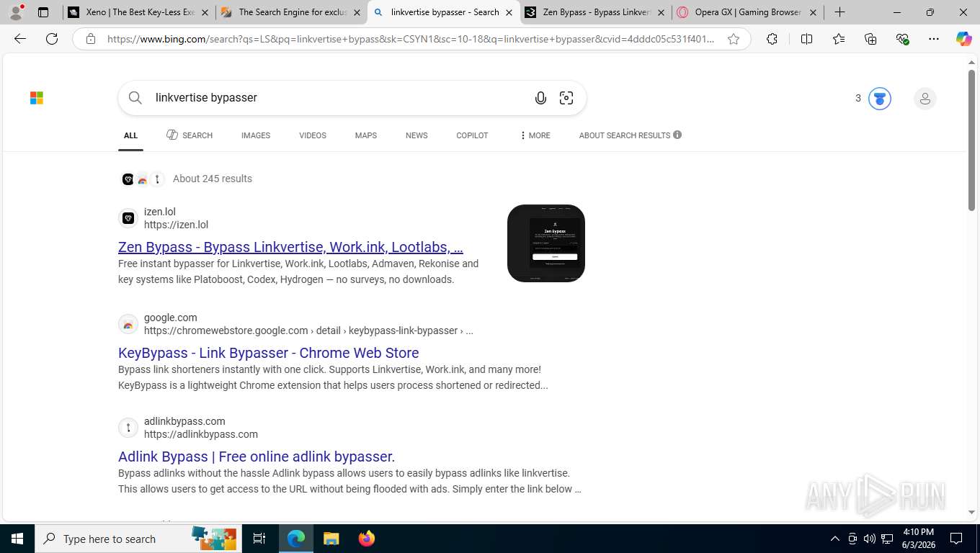
Task: Open Microsoft Rewards medal icon
Action: [x=880, y=99]
